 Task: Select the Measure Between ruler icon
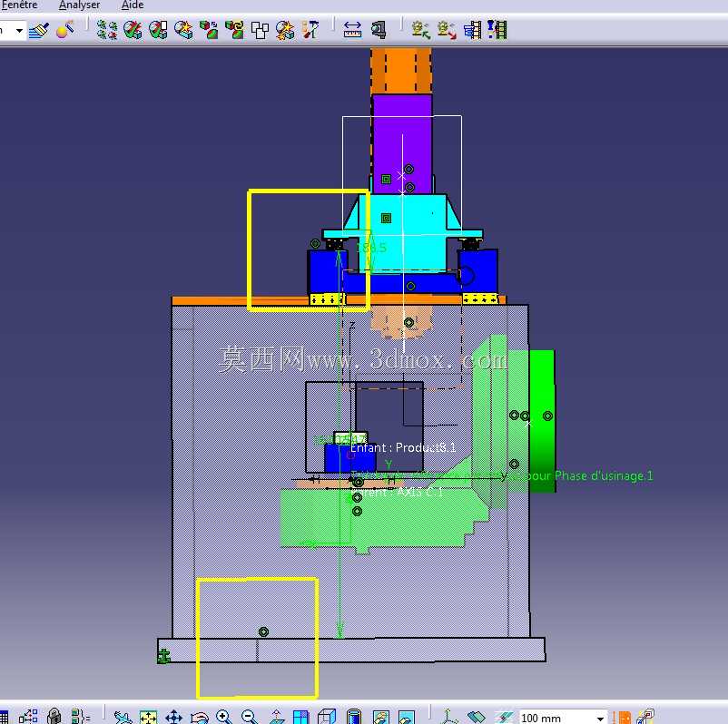pos(352,30)
